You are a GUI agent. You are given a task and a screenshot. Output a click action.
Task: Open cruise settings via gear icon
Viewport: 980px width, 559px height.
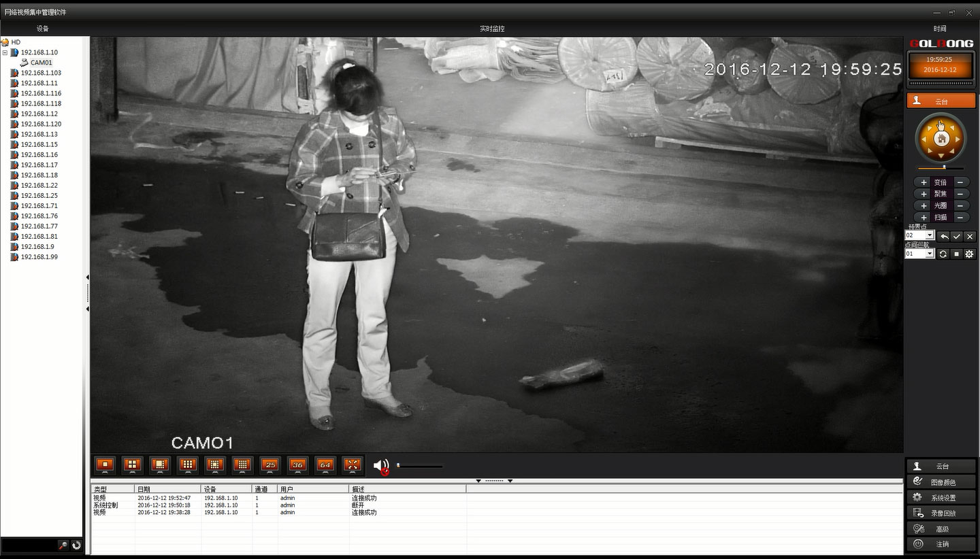[x=969, y=253]
